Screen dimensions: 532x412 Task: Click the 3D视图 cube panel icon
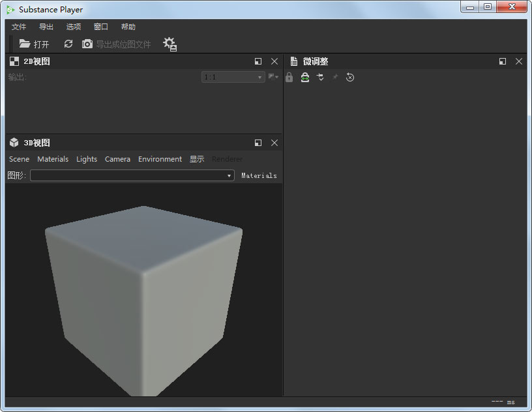pyautogui.click(x=14, y=142)
